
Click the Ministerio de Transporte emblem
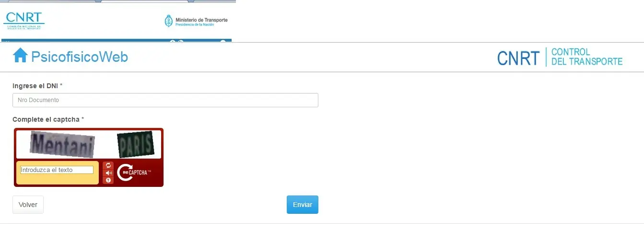coord(169,21)
